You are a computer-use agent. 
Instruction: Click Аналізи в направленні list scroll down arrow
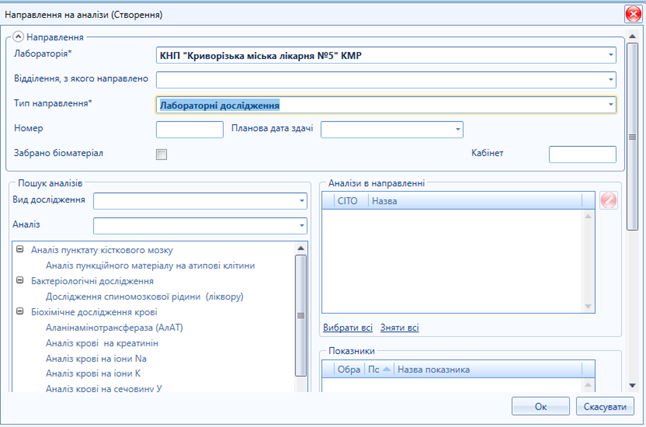(x=588, y=306)
